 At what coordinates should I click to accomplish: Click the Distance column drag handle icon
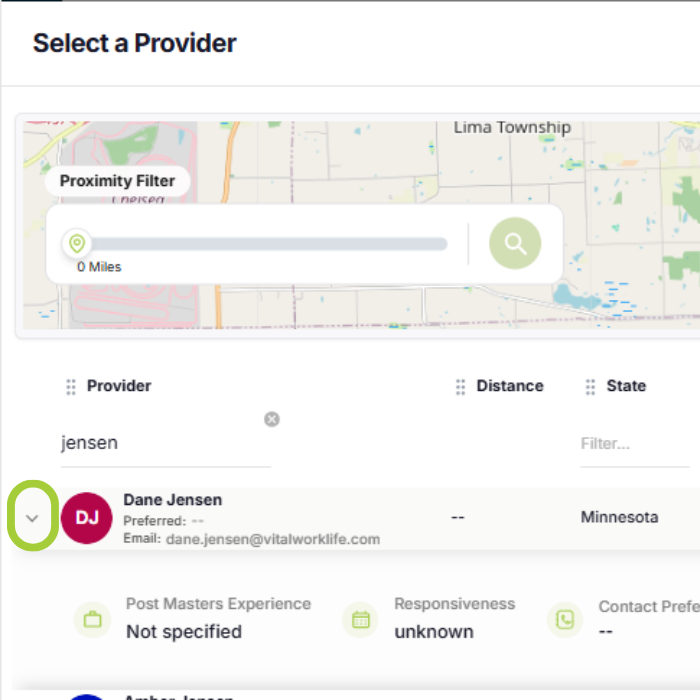coord(460,387)
